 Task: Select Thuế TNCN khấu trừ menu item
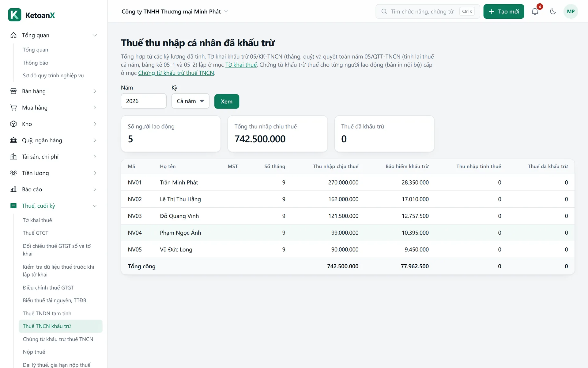61,326
